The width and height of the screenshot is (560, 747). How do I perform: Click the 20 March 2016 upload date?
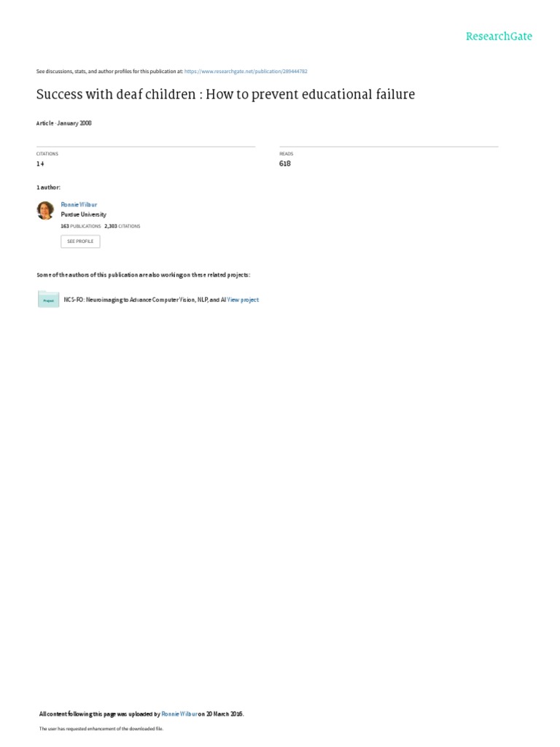225,713
